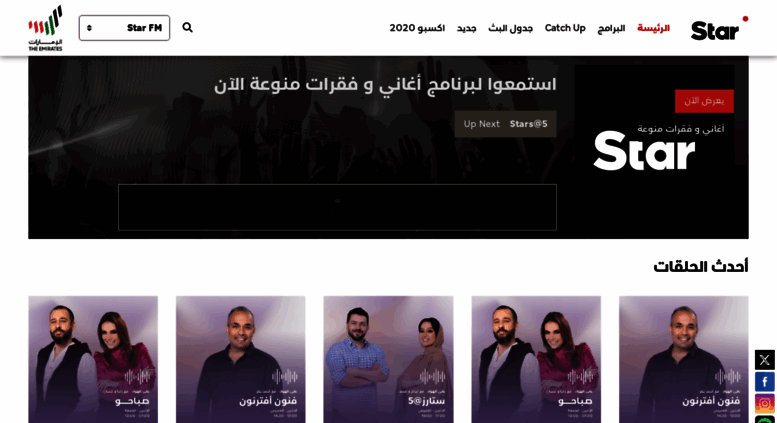Open the البرامج programs menu item
The width and height of the screenshot is (777, 423).
611,28
